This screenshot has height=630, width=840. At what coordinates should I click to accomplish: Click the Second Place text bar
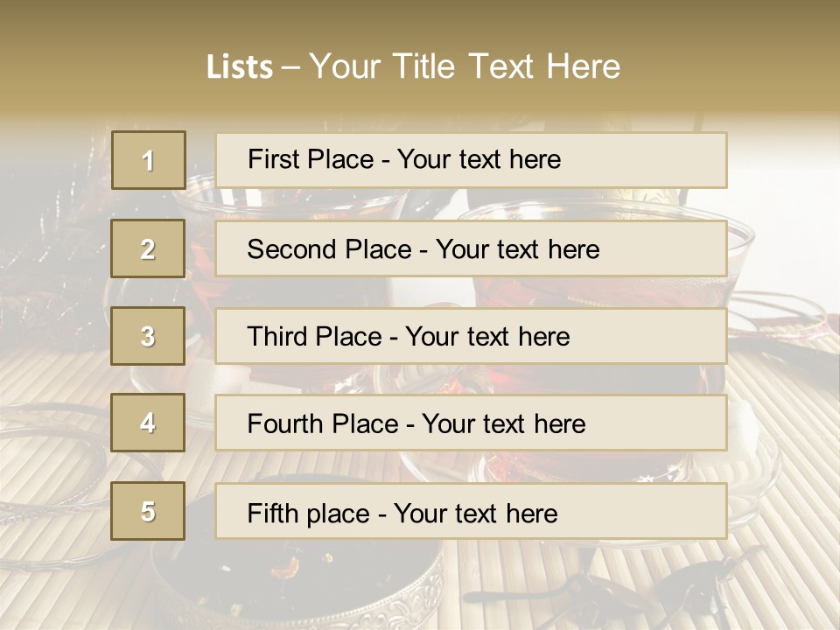coord(471,248)
